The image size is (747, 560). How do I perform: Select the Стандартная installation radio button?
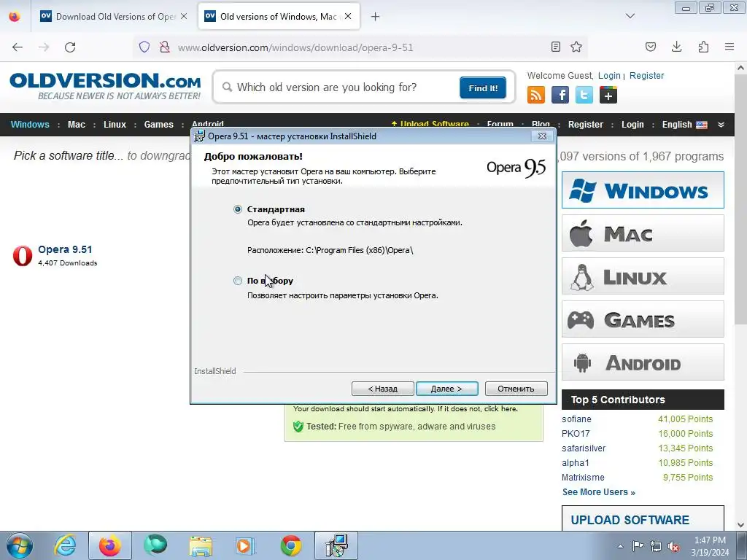(238, 209)
